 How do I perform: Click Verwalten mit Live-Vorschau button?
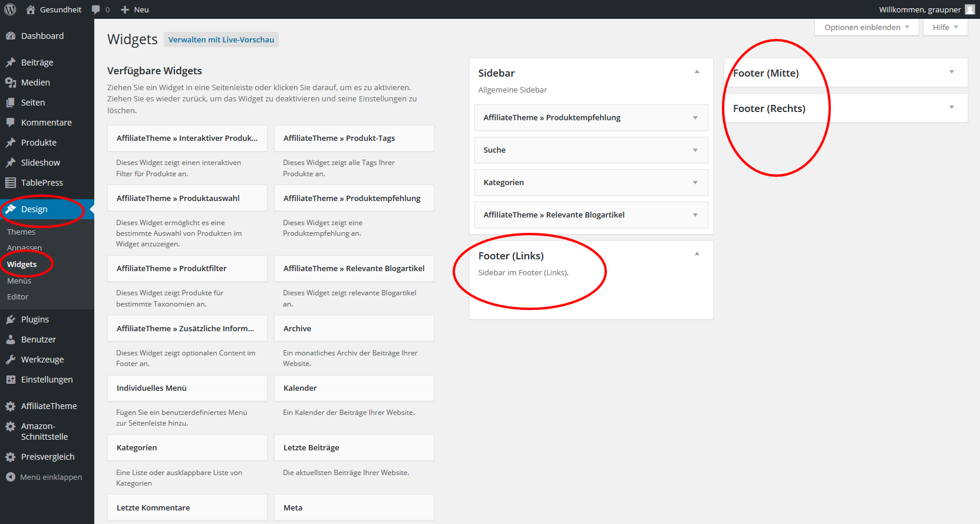221,39
